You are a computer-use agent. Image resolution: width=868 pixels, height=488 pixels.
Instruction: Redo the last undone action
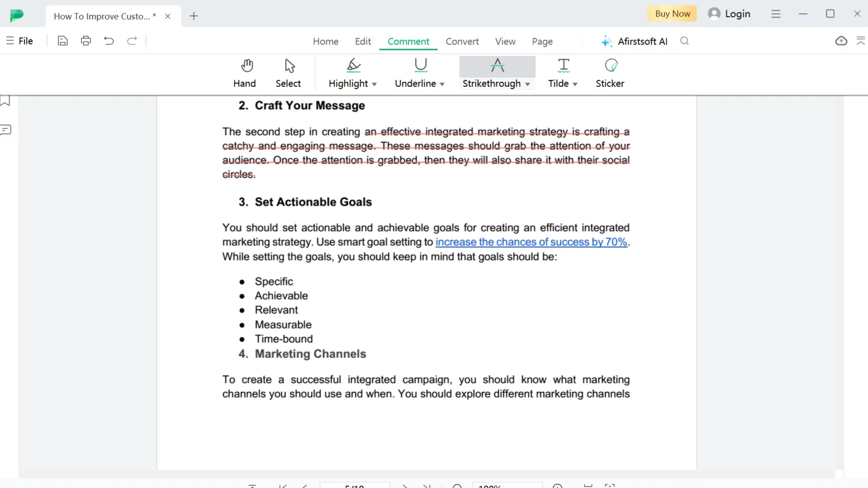pos(132,41)
